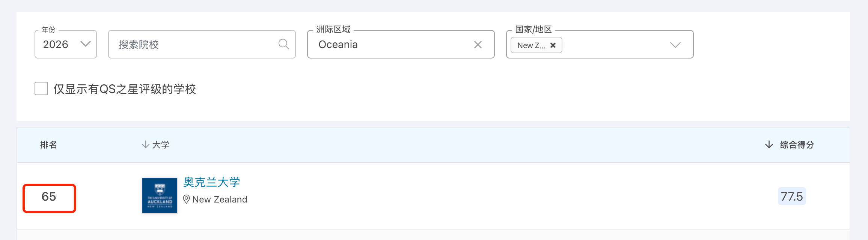The width and height of the screenshot is (868, 240).
Task: Click the 搜索院校 search input field
Action: tap(195, 44)
